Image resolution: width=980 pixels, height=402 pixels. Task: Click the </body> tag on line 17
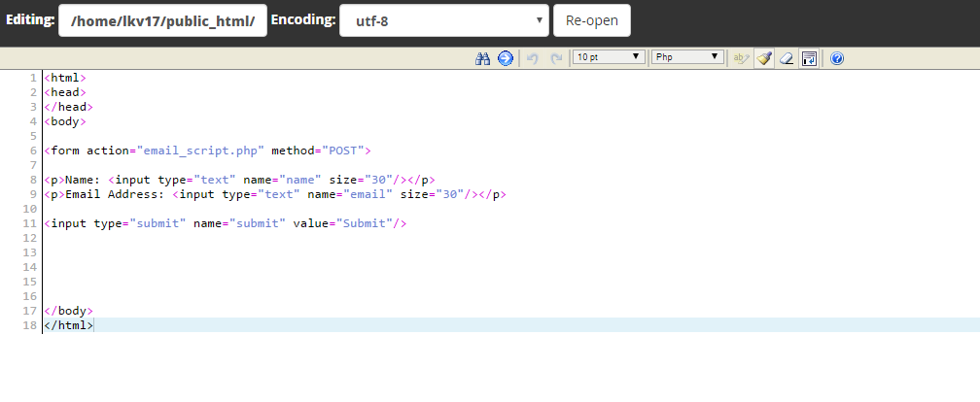click(69, 311)
